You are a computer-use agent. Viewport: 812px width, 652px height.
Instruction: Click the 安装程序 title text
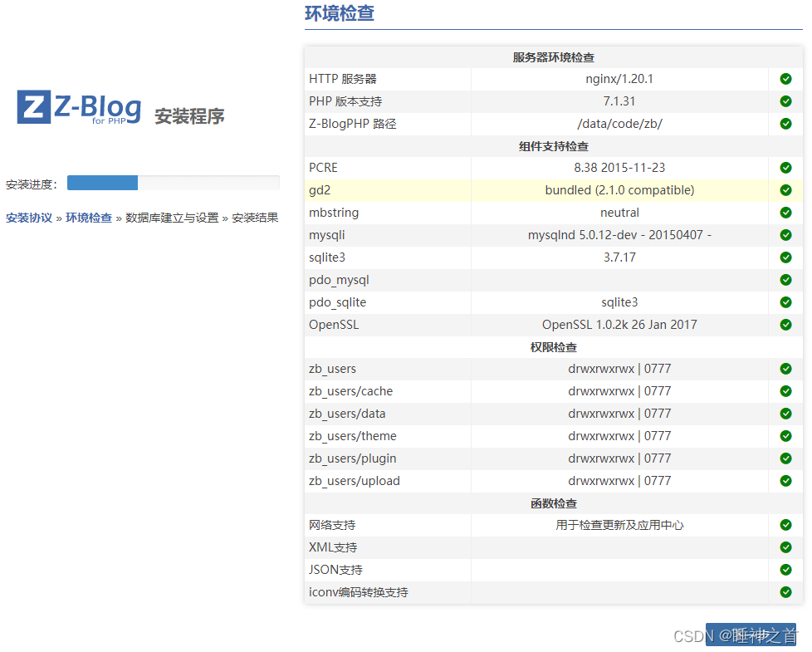click(x=189, y=116)
